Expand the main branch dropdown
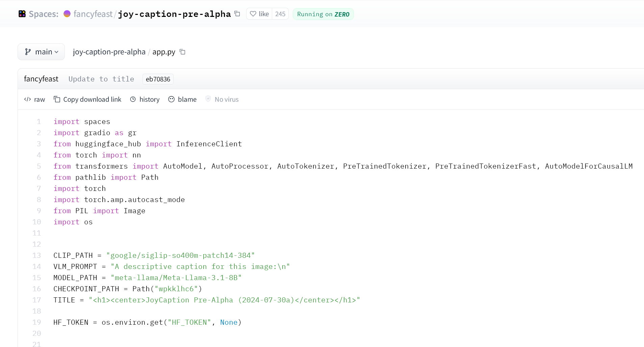 (x=41, y=52)
